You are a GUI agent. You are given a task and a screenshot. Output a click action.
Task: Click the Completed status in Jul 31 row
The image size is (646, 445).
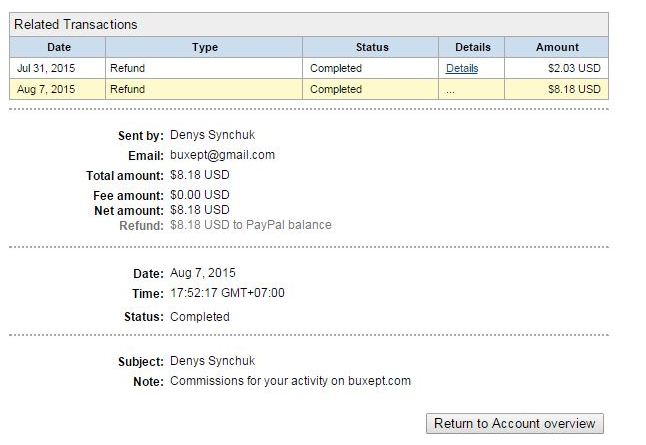pos(336,68)
